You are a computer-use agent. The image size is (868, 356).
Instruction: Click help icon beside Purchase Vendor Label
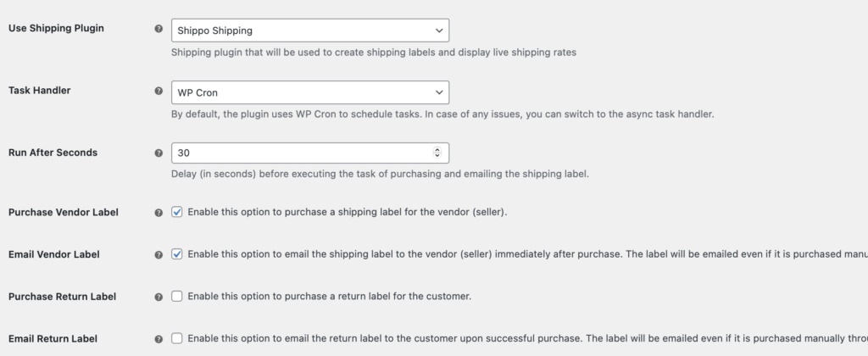(159, 213)
